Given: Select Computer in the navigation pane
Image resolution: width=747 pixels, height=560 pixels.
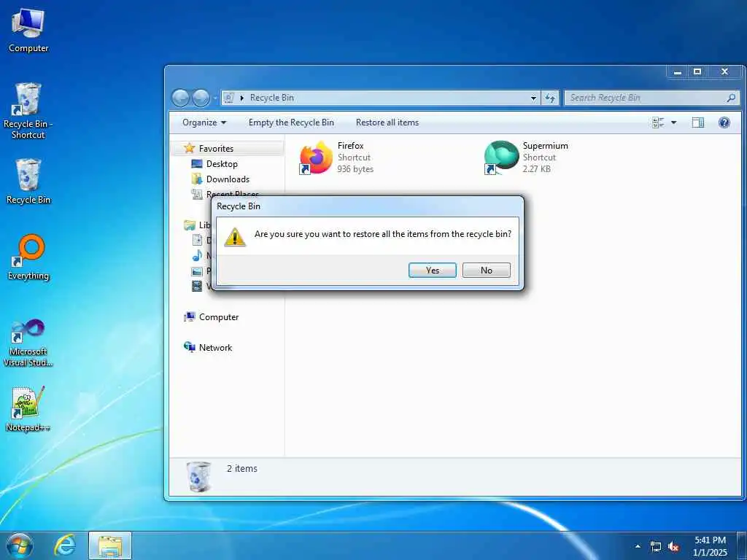Looking at the screenshot, I should coord(219,317).
